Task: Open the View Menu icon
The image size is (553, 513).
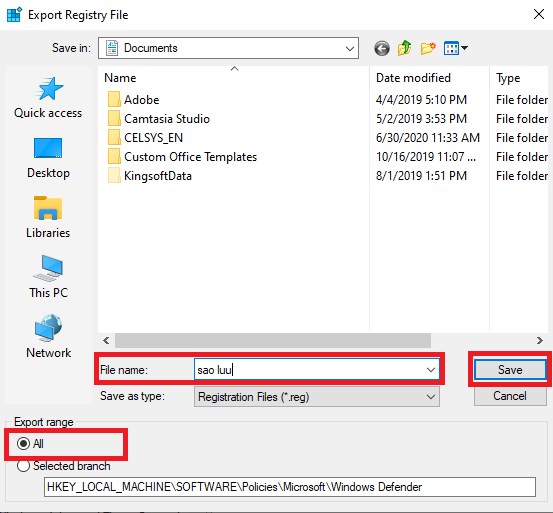Action: tap(452, 48)
